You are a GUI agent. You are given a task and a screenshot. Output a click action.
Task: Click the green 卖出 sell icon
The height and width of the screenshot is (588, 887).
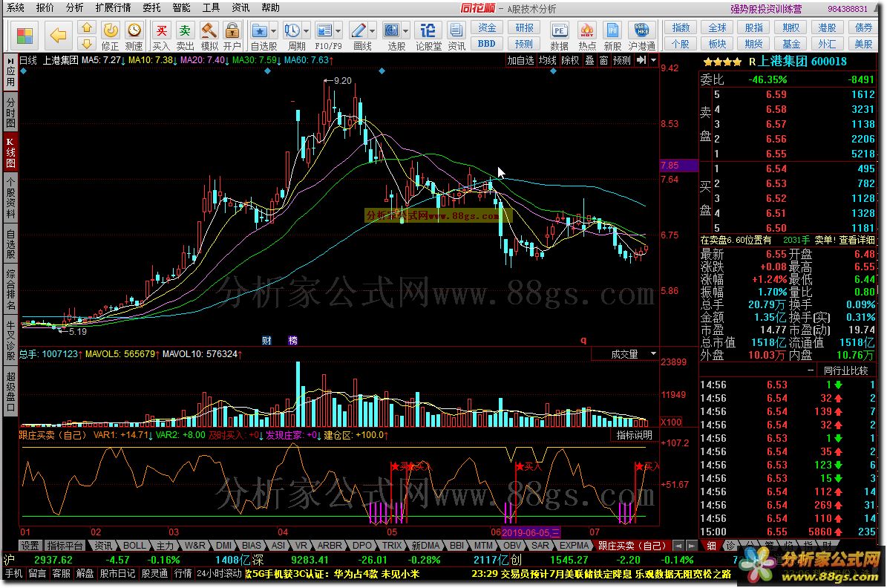184,30
